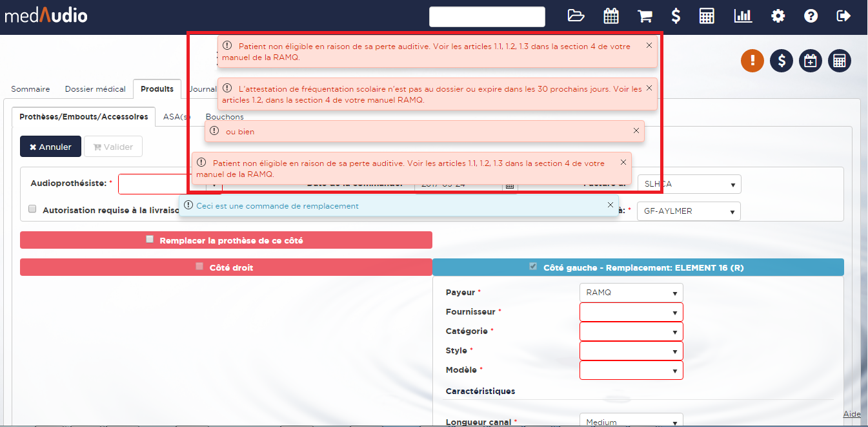Open the folder icon in top navbar

click(x=576, y=16)
